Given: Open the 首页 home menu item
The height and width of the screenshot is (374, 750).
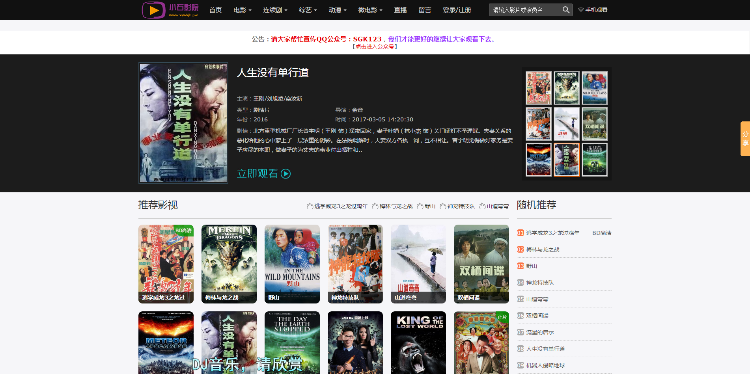Looking at the screenshot, I should (216, 10).
